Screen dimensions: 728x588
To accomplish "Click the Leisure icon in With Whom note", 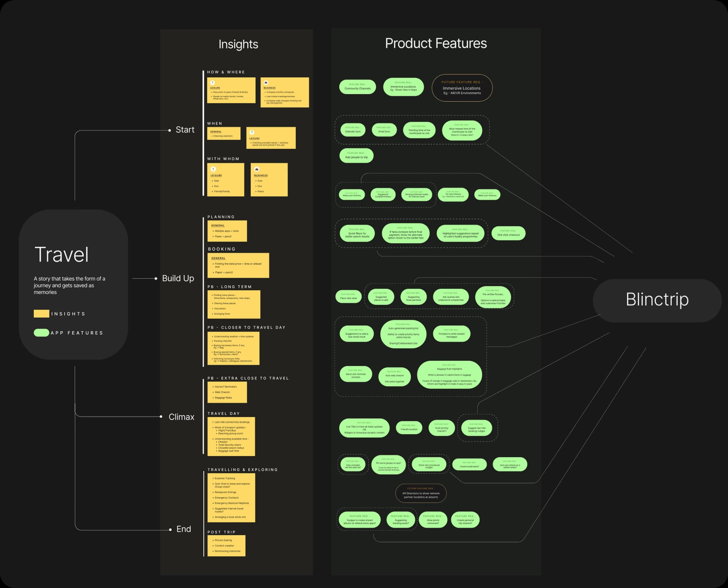I will (x=213, y=169).
